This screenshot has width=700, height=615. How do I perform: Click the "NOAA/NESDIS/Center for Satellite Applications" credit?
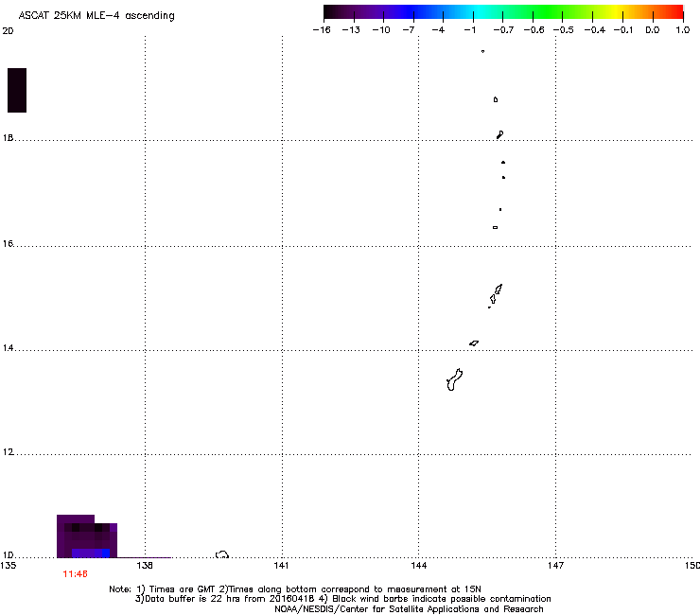pos(409,609)
